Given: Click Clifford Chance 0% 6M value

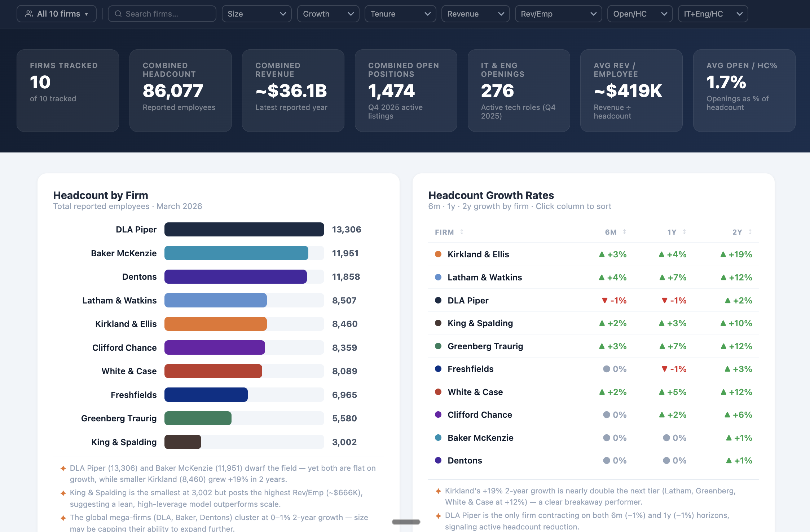Looking at the screenshot, I should point(615,415).
